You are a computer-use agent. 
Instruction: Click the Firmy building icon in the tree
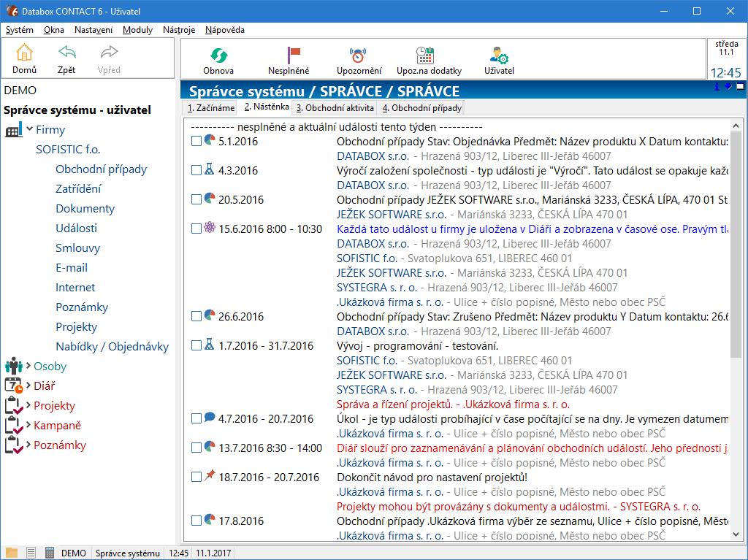(14, 130)
